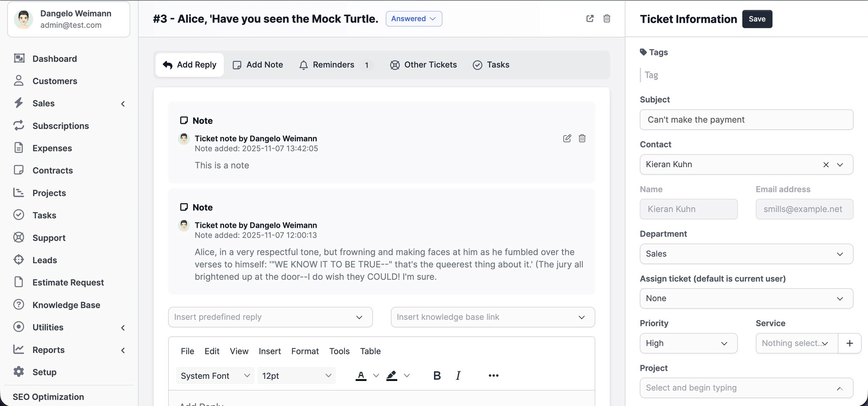The width and height of the screenshot is (868, 406).
Task: Click the Estimate Request file icon
Action: coord(19,282)
